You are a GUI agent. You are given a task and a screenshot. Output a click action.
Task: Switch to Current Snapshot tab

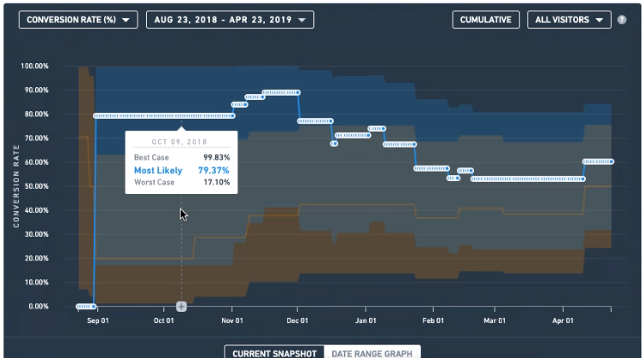click(x=274, y=353)
